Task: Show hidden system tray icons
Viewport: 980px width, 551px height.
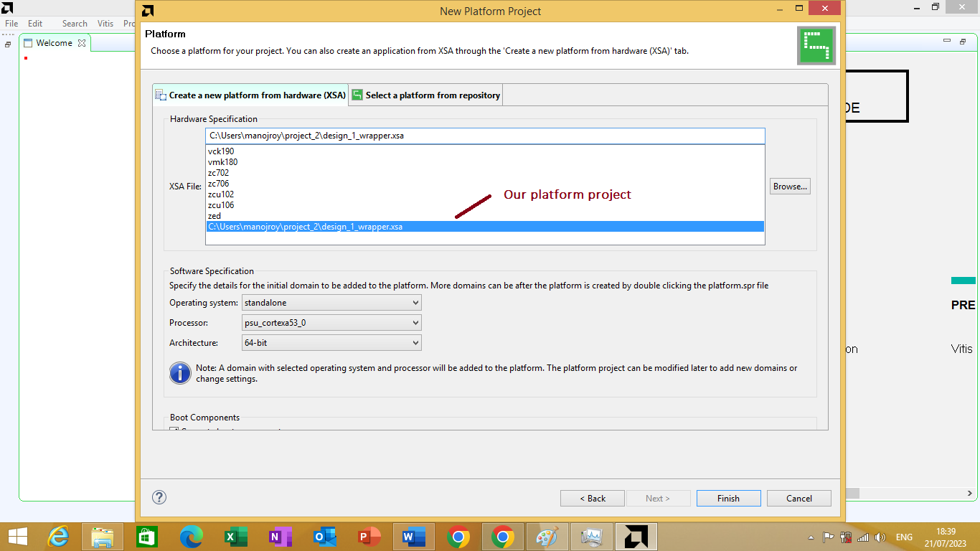Action: [811, 537]
